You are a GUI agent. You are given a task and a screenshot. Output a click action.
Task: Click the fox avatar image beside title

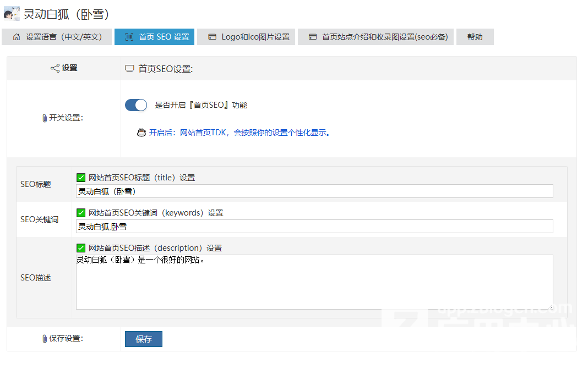[x=11, y=14]
